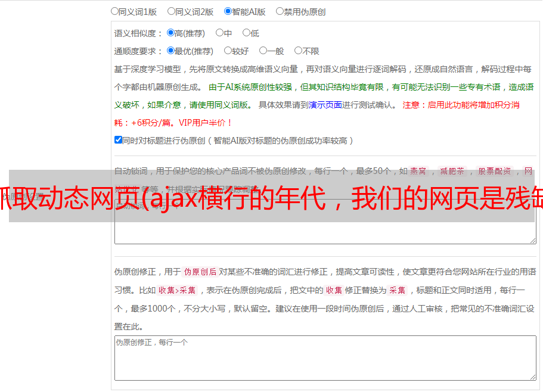Image resolution: width=543 pixels, height=392 pixels.
Task: Click the 股票配资 example tag
Action: click(x=495, y=171)
